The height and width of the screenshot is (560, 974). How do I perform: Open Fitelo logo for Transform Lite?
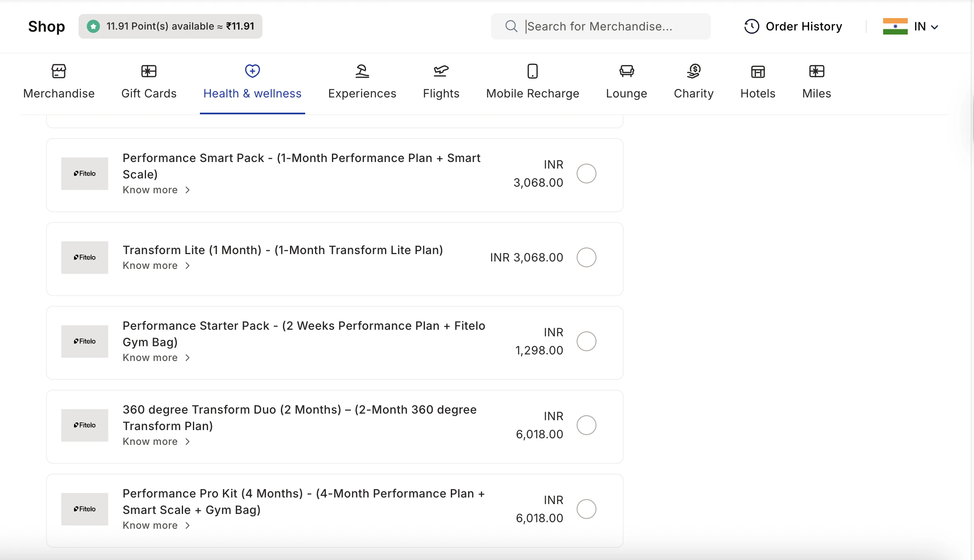85,257
